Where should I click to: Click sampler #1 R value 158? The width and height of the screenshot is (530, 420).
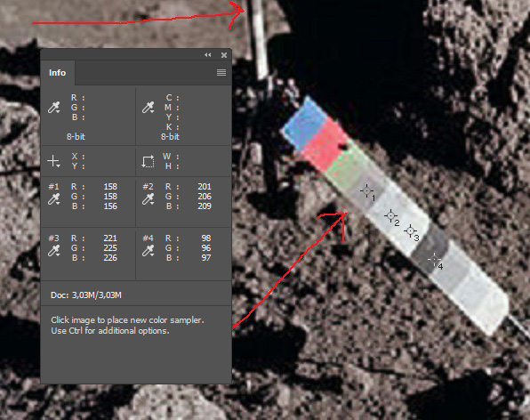(x=110, y=187)
